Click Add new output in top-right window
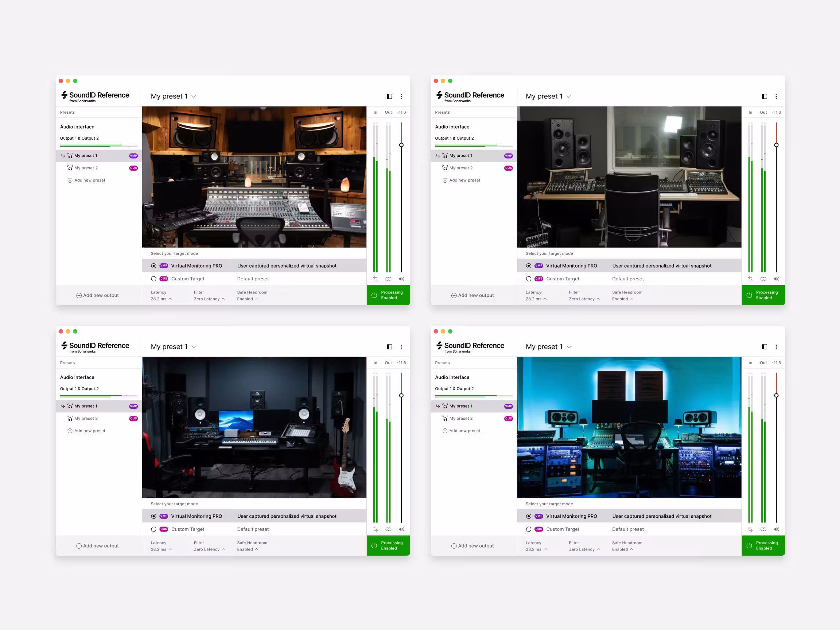 (x=472, y=295)
